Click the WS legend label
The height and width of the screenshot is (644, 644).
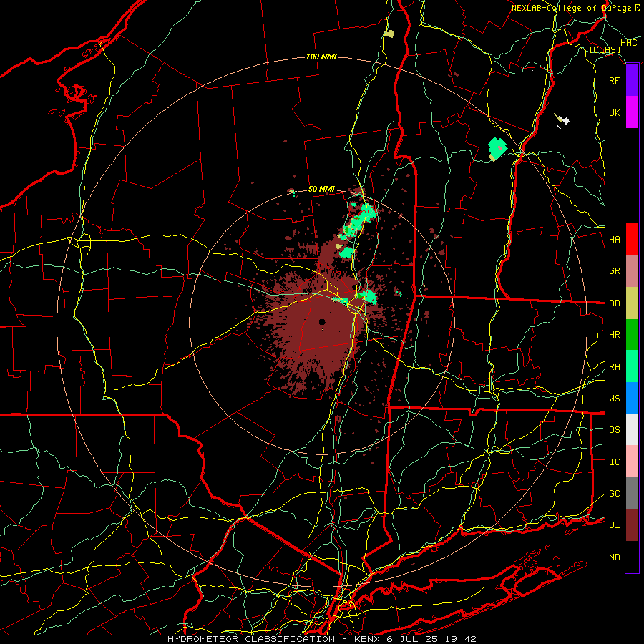coord(615,398)
